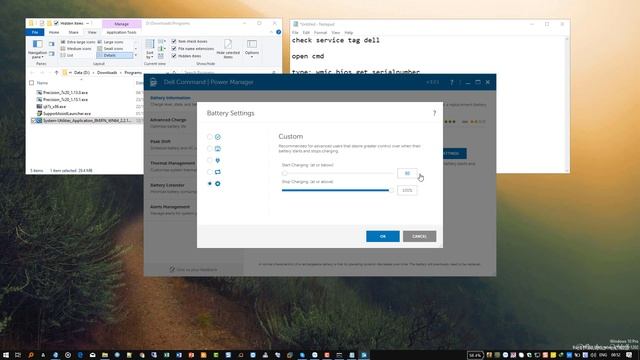
Task: Click Power Manager title bar help icon
Action: coord(452,82)
